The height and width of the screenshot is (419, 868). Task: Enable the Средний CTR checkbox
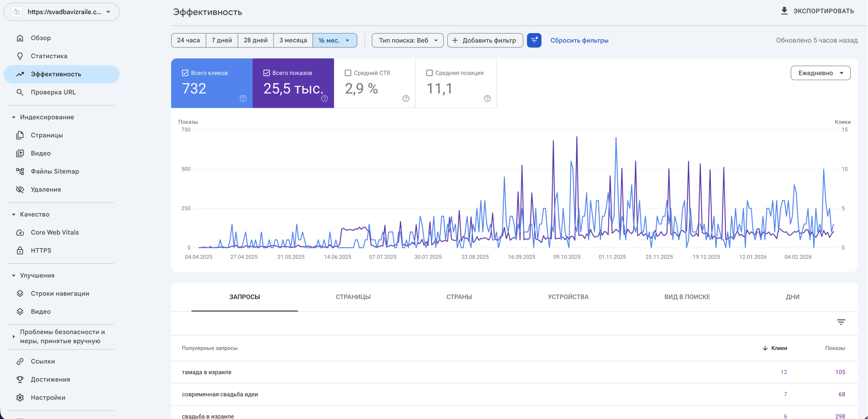348,73
